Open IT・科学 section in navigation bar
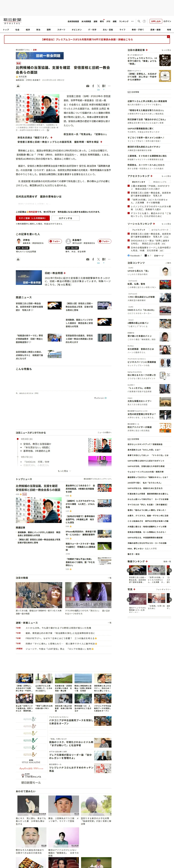The width and height of the screenshot is (174, 868). tap(92, 30)
